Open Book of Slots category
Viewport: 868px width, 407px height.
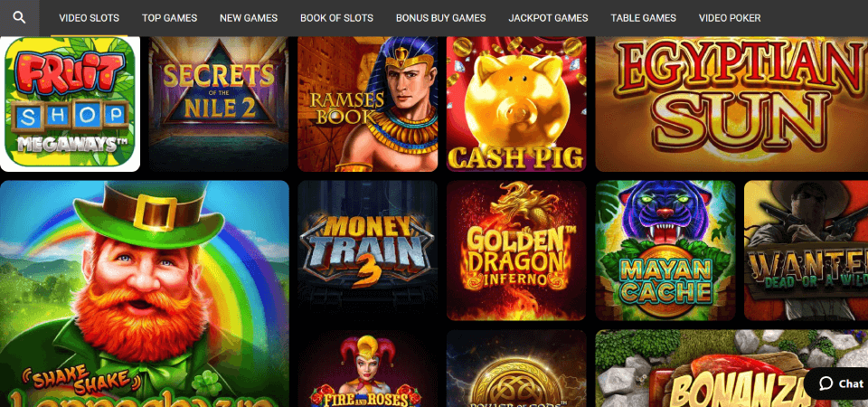pos(336,18)
